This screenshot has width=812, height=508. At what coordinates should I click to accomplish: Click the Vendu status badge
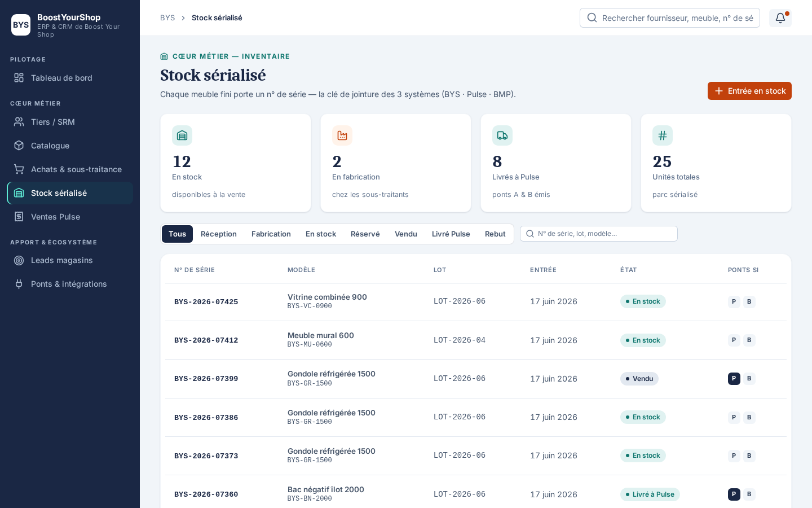(639, 379)
